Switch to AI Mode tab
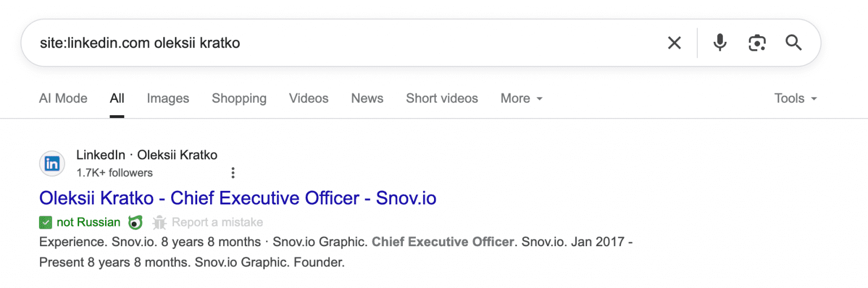This screenshot has height=288, width=868. pyautogui.click(x=63, y=98)
